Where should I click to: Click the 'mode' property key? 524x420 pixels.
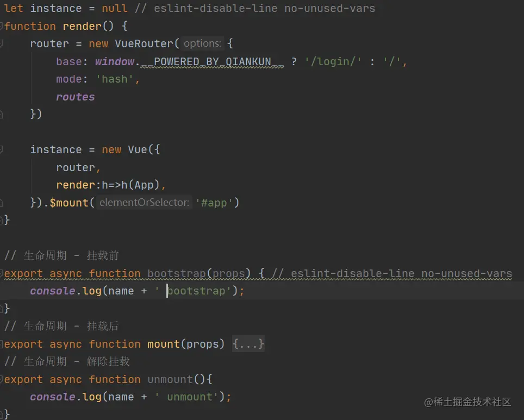[x=69, y=79]
